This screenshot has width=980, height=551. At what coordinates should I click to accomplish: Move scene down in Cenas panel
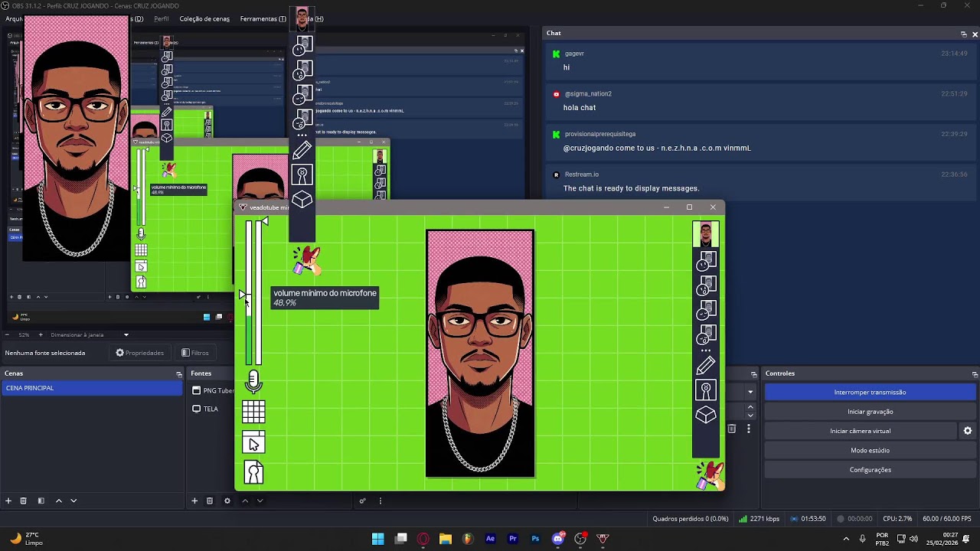[73, 500]
